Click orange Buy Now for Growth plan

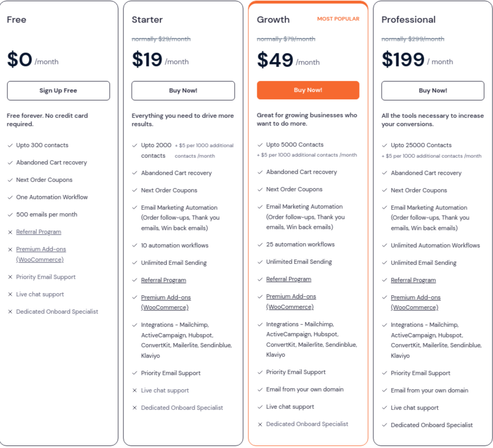(x=308, y=90)
